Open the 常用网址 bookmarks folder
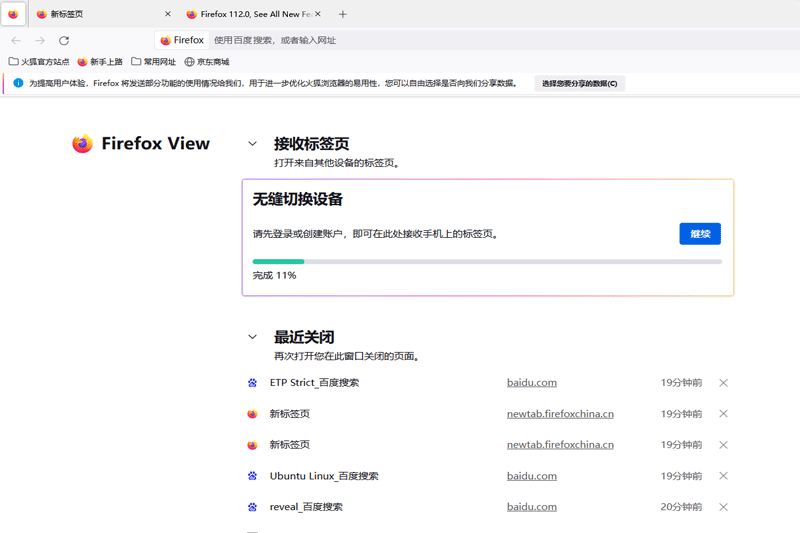The image size is (800, 533). point(153,62)
